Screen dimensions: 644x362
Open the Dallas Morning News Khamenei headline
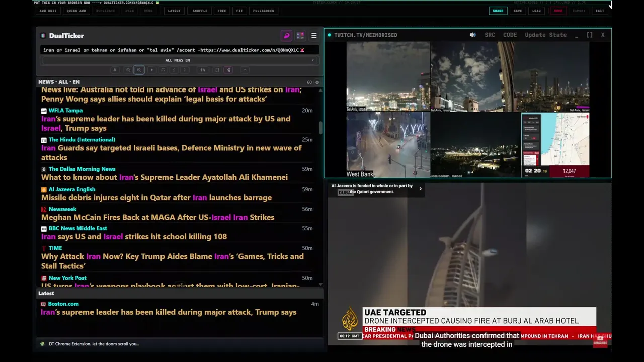click(x=165, y=177)
